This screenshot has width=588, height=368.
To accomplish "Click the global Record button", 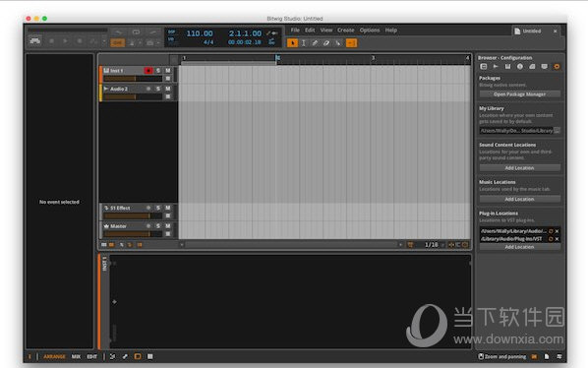I will point(80,41).
